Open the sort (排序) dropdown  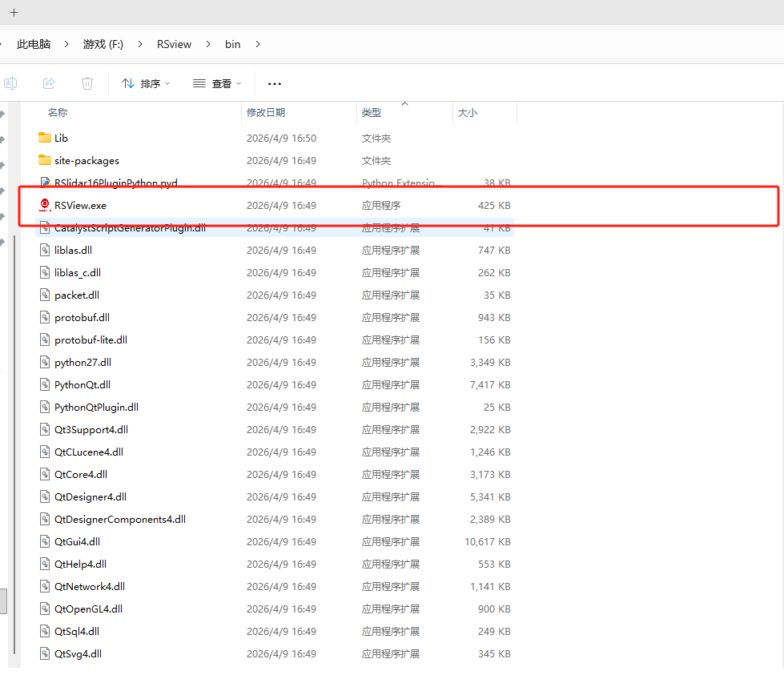(x=146, y=83)
